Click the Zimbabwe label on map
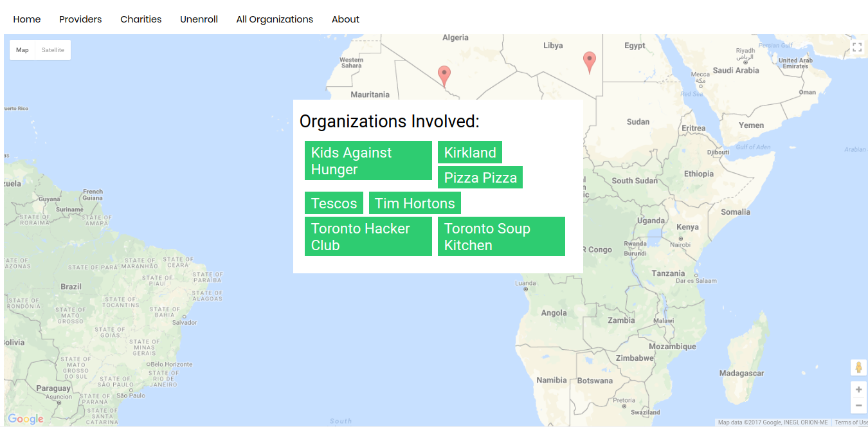The width and height of the screenshot is (868, 427). click(635, 358)
